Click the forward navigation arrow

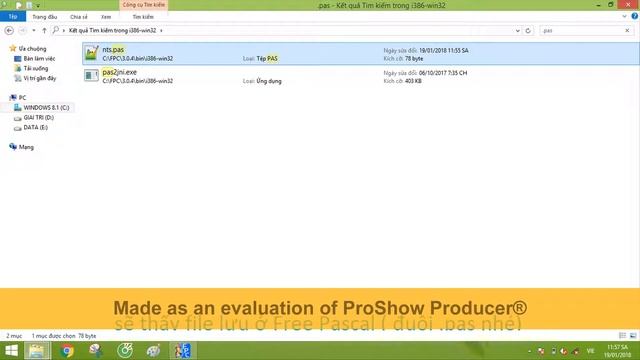[23, 31]
